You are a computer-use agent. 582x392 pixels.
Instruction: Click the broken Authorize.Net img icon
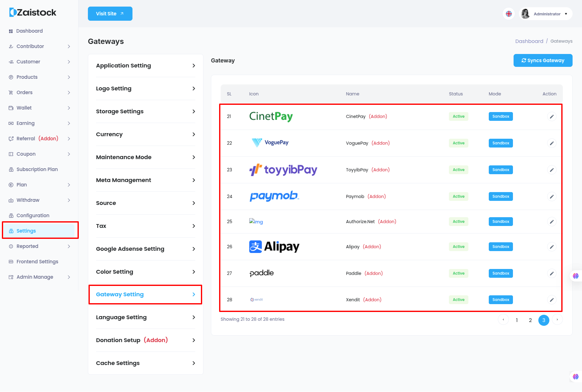(x=256, y=222)
